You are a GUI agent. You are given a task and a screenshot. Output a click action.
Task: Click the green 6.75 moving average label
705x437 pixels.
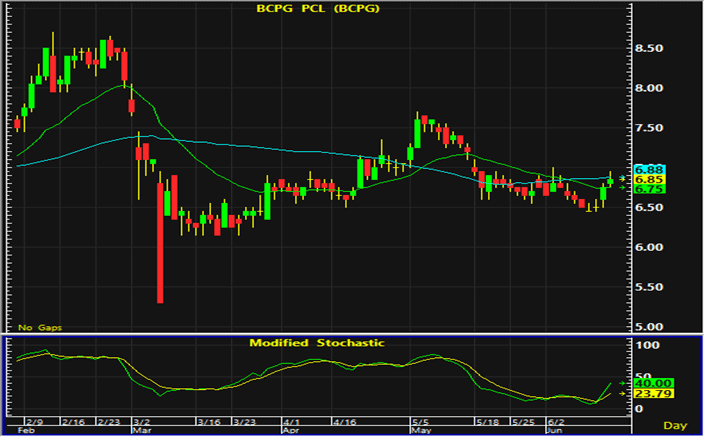(x=649, y=189)
